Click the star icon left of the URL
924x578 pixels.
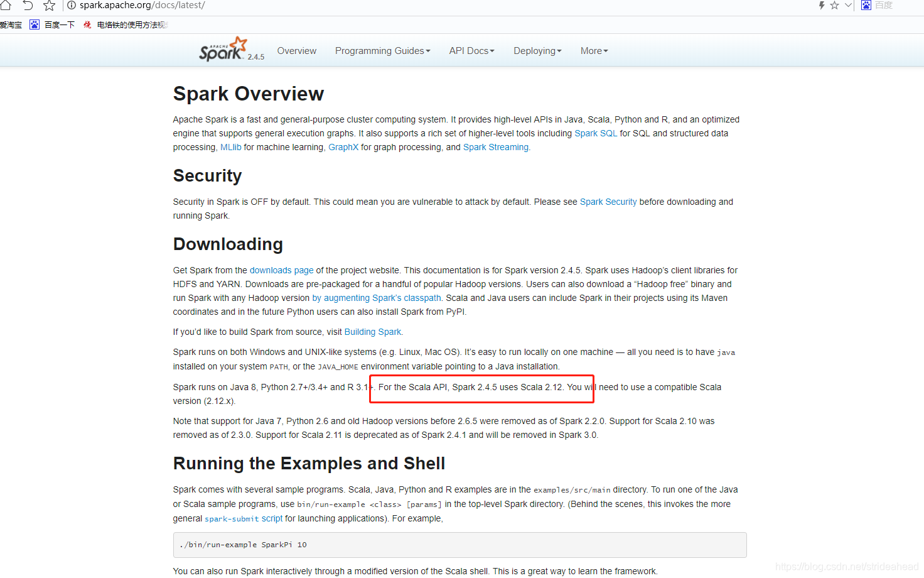(50, 5)
